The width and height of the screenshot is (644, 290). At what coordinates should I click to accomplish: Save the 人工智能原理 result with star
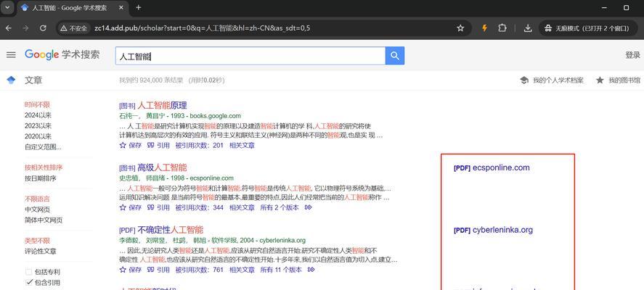[x=130, y=145]
